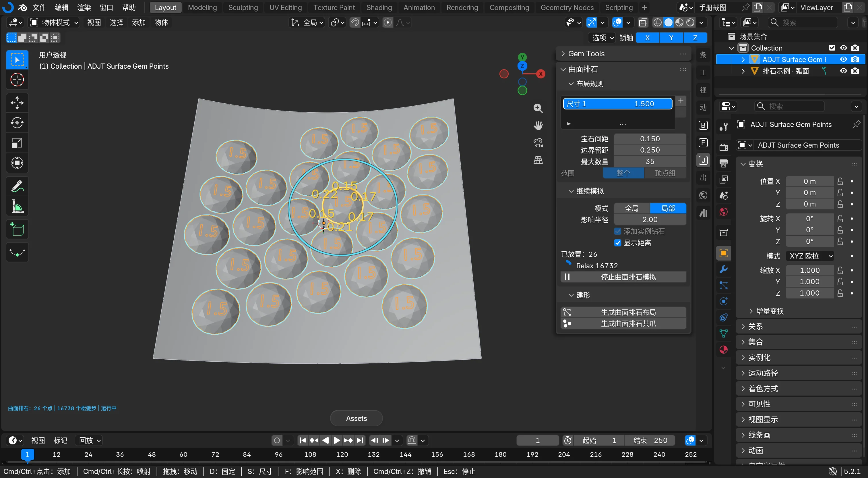The width and height of the screenshot is (868, 478).
Task: Select the Annotate tool
Action: tap(17, 186)
